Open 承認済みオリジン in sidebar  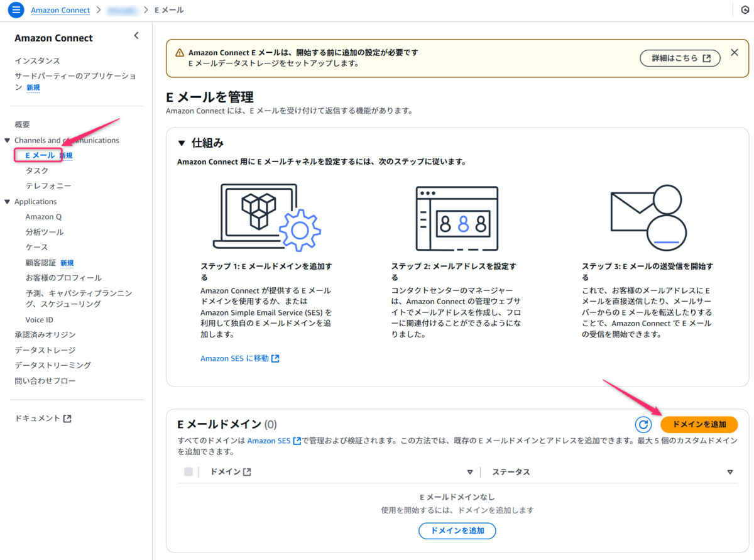tap(45, 335)
